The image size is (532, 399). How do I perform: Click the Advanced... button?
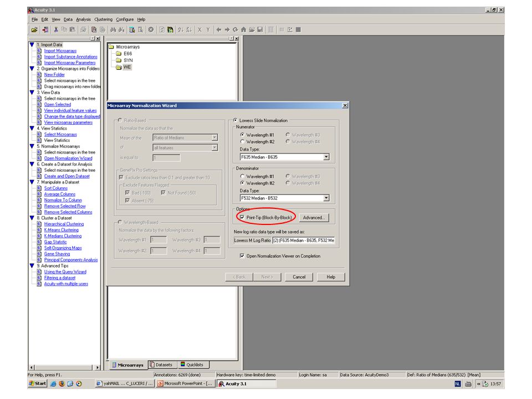pos(314,217)
